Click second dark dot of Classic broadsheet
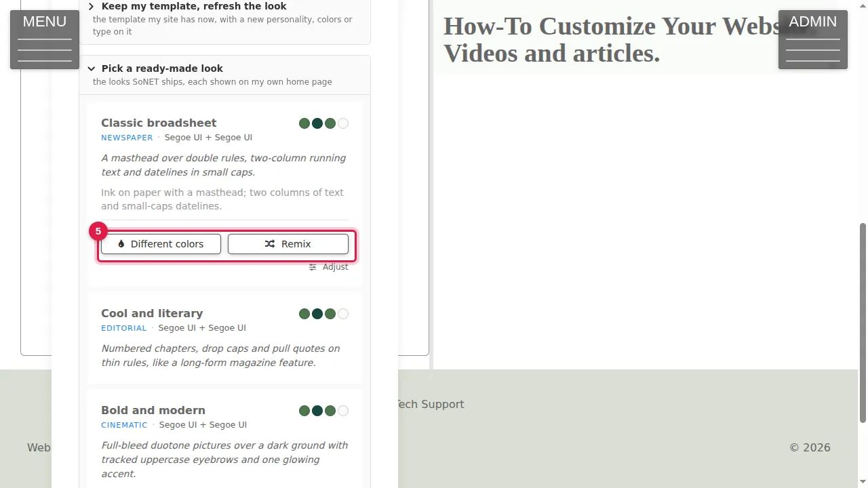This screenshot has width=868, height=488. (x=317, y=123)
